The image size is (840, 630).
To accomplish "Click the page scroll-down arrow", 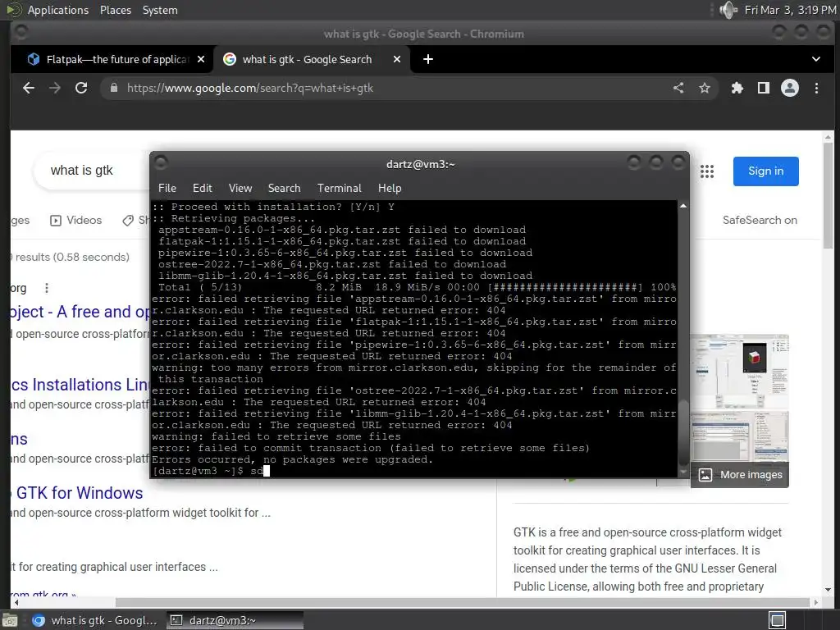I will (829, 590).
